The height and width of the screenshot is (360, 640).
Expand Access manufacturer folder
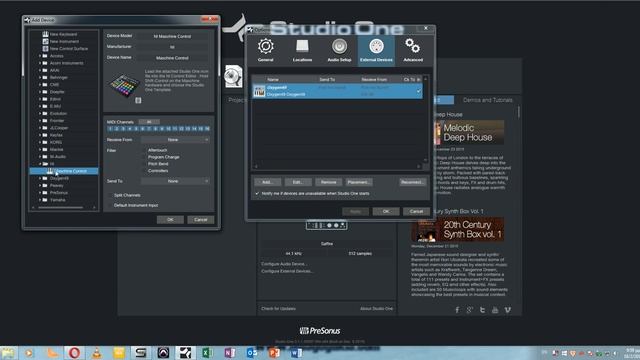[40, 56]
